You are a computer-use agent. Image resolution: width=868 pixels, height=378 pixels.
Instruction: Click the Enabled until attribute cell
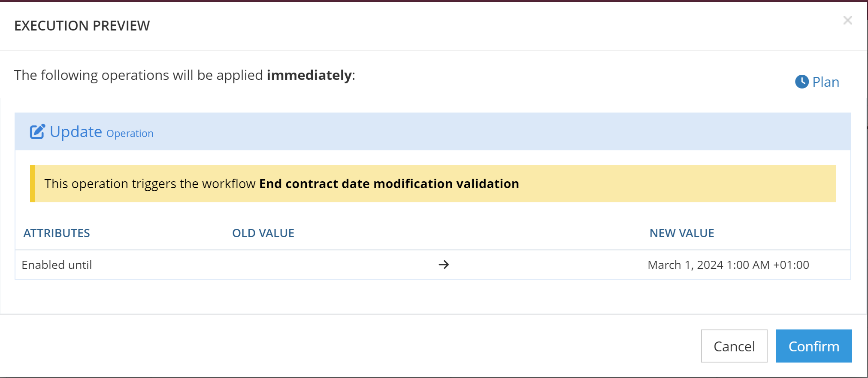click(x=57, y=265)
